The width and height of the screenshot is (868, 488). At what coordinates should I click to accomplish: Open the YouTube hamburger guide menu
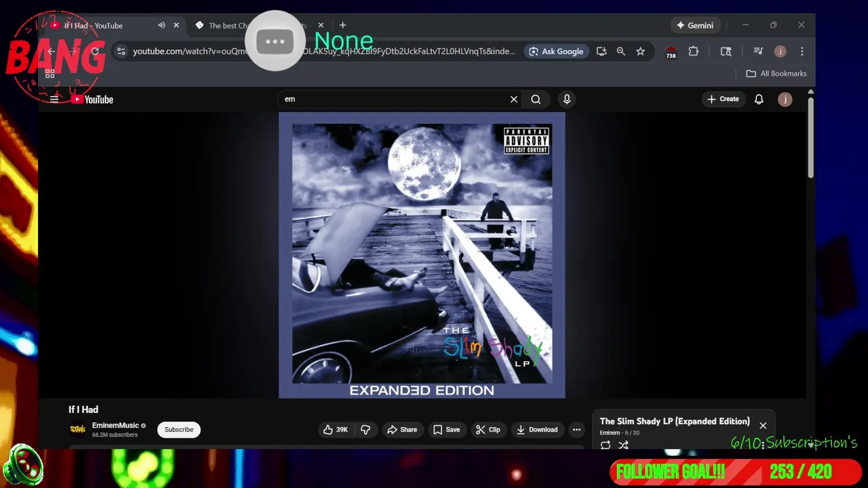pos(54,99)
